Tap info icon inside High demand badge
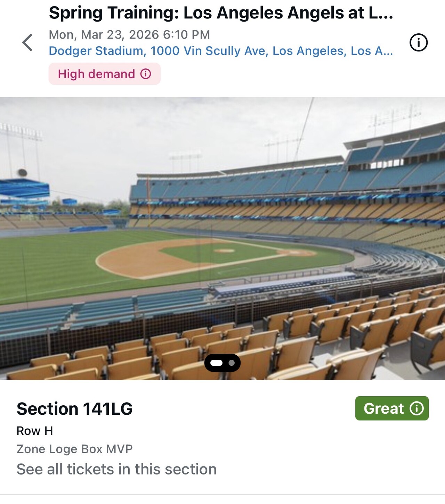This screenshot has height=504, width=445. 146,74
